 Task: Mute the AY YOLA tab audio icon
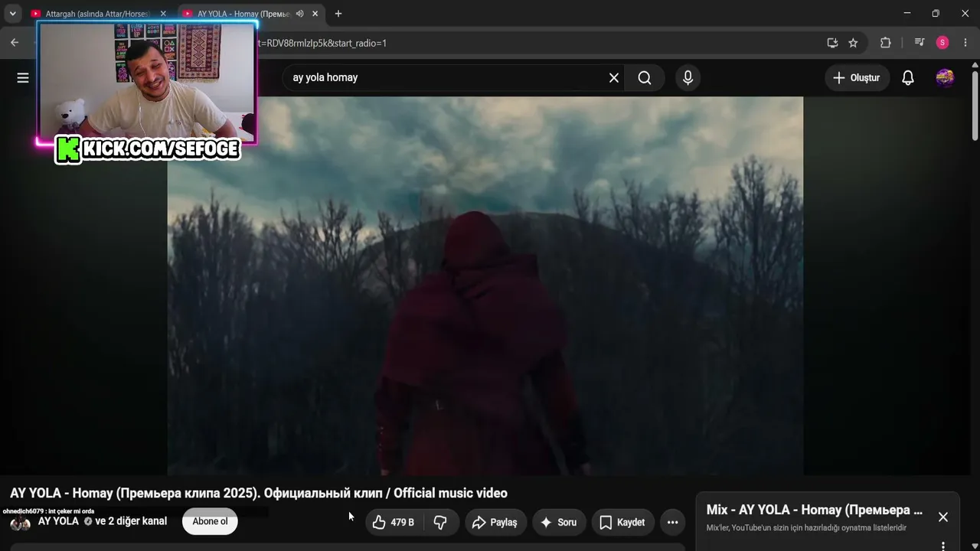[299, 14]
